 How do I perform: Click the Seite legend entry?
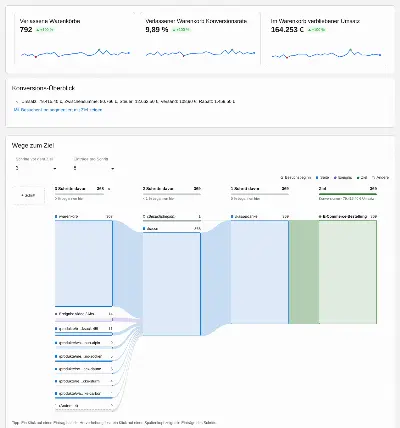coord(323,178)
